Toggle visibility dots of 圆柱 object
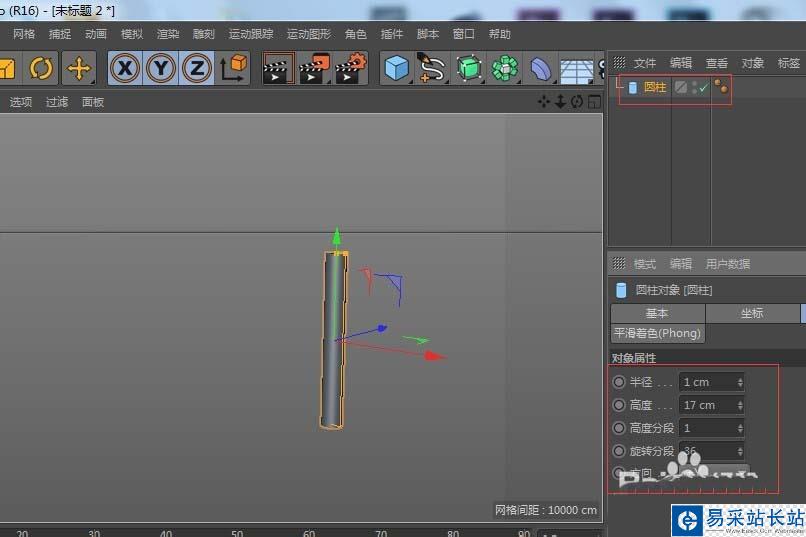The height and width of the screenshot is (537, 806). pyautogui.click(x=694, y=88)
